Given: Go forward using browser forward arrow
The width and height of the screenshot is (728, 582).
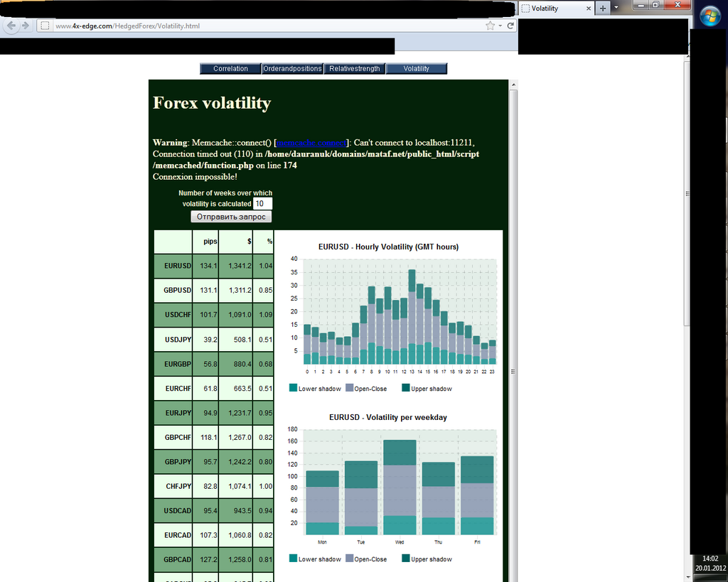Looking at the screenshot, I should coord(26,26).
